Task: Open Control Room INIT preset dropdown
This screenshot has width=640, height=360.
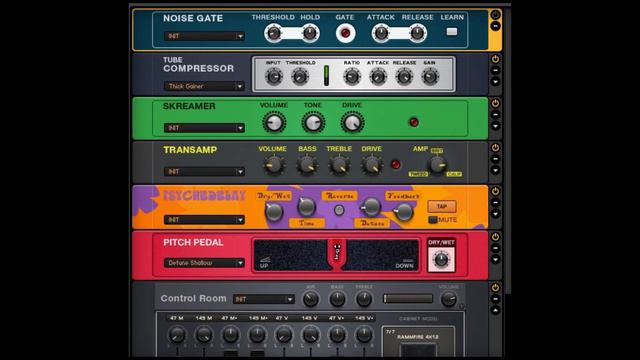Action: click(x=263, y=299)
